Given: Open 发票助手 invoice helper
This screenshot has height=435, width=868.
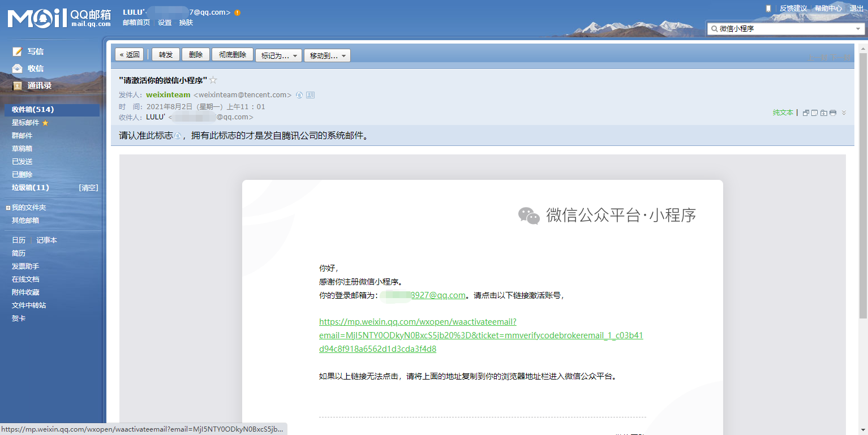Looking at the screenshot, I should click(x=25, y=266).
